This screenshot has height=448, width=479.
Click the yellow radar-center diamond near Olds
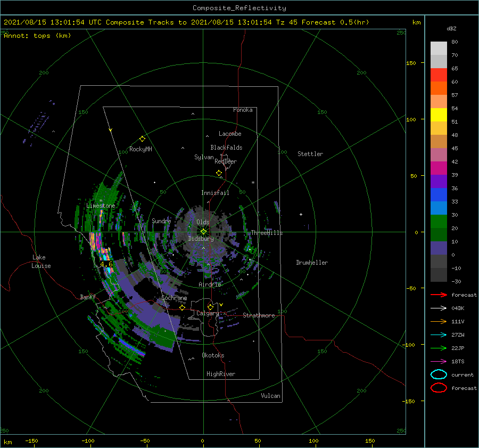point(203,232)
